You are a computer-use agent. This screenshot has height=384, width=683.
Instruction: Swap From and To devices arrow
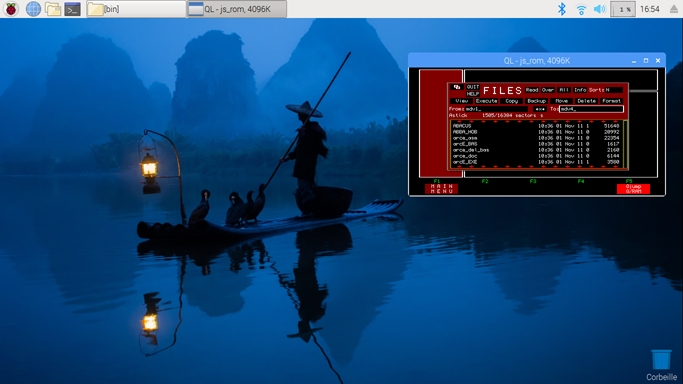(540, 109)
